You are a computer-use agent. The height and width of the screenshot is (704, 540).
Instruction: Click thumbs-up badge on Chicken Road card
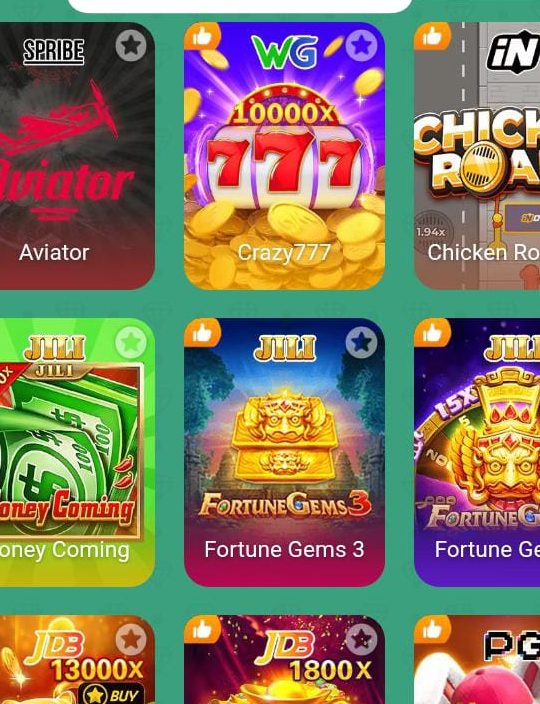click(x=432, y=36)
